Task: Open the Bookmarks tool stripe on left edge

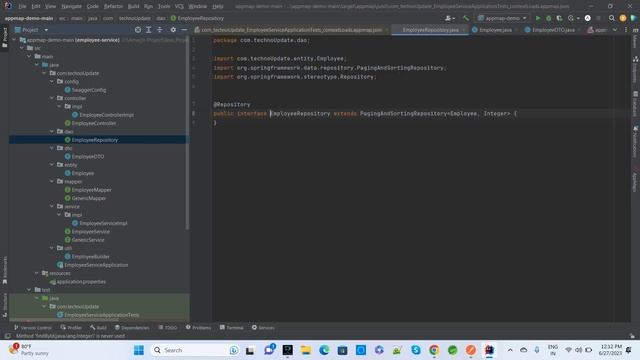Action: point(5,270)
